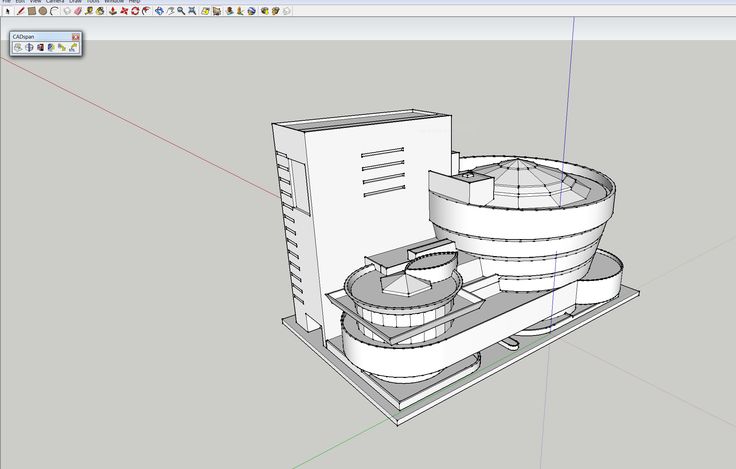The image size is (736, 469).
Task: Activate the Circle drawing tool
Action: coord(42,11)
